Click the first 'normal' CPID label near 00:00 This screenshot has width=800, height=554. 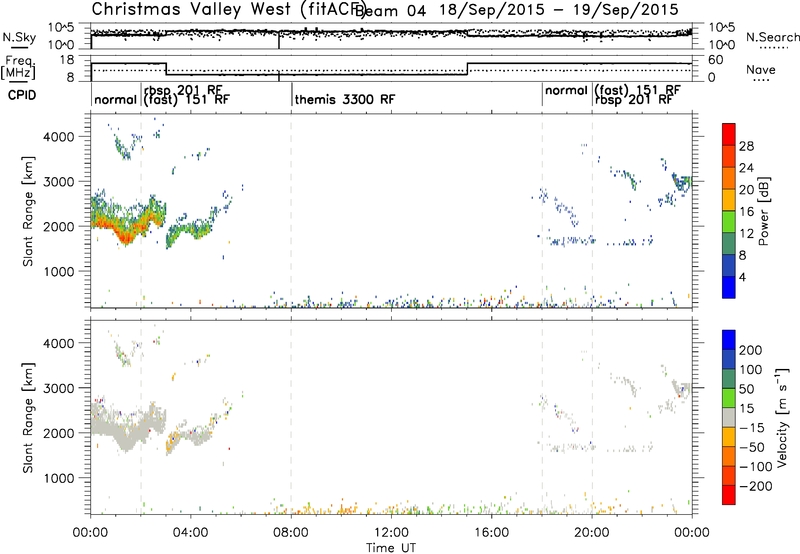coord(116,99)
